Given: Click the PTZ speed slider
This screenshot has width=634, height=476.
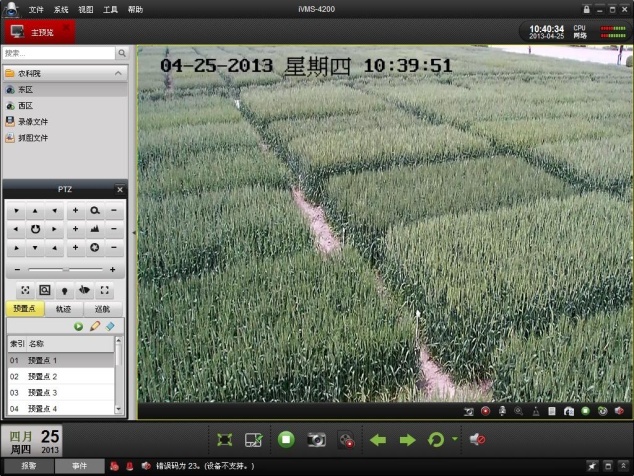Looking at the screenshot, I should (65, 270).
